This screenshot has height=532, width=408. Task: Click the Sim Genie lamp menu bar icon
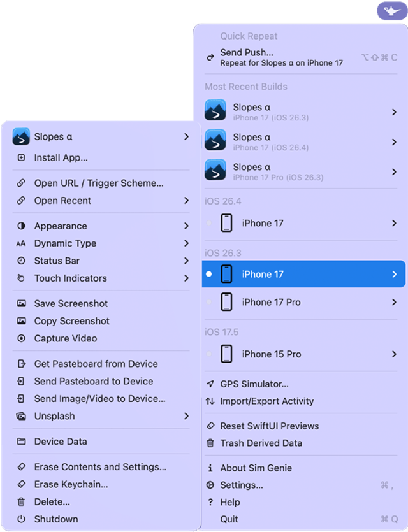[391, 11]
